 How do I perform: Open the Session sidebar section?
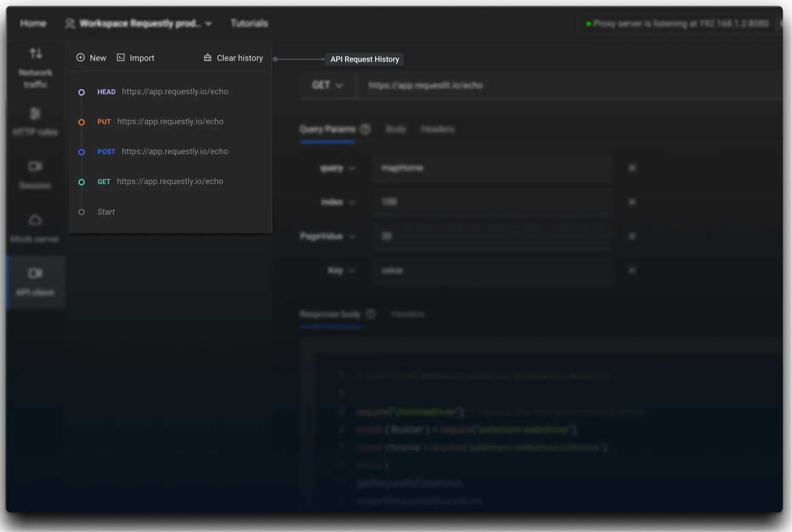point(35,175)
